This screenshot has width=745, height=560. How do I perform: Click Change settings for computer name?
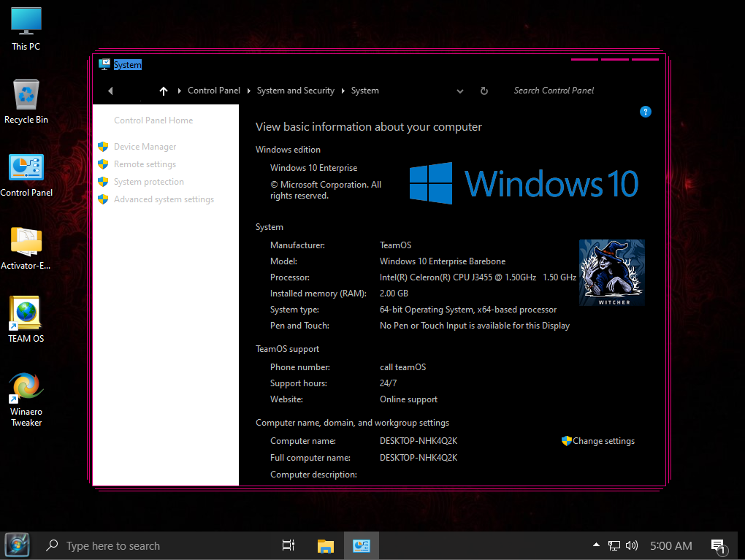603,441
